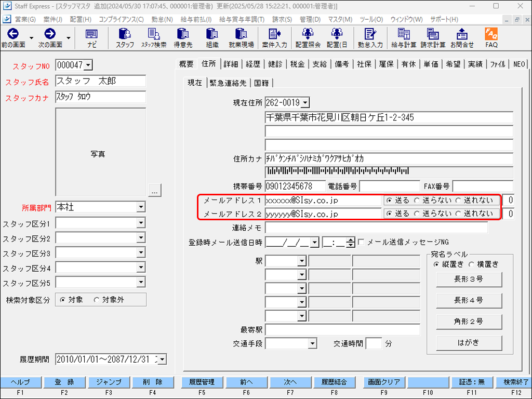Select 対象外 for 検索対象区分
This screenshot has width=532, height=399.
[x=96, y=300]
